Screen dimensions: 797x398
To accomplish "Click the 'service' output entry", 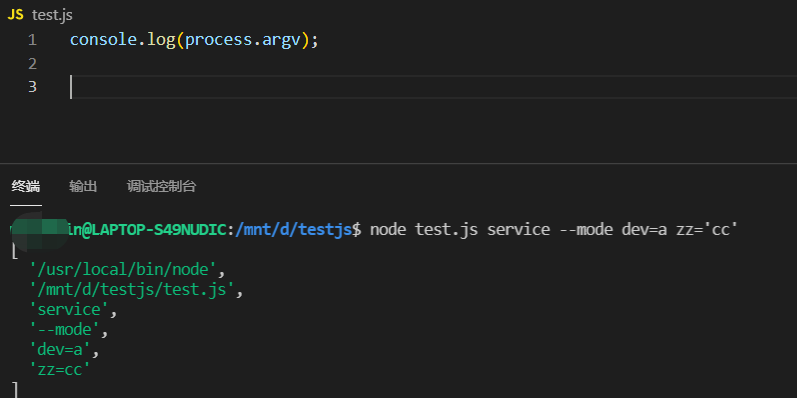I will pos(69,309).
